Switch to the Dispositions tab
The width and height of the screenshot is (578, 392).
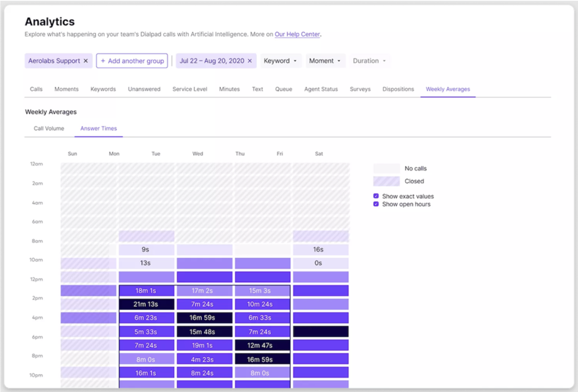click(x=398, y=89)
